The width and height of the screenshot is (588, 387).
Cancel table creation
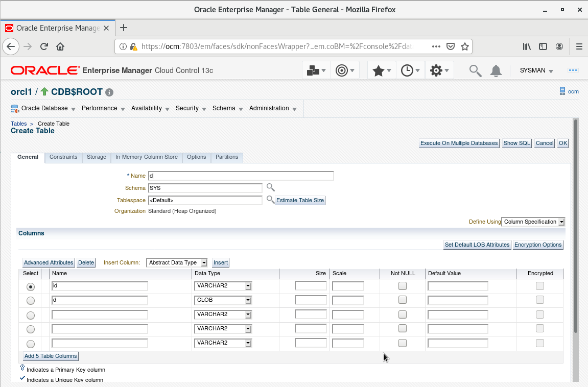pyautogui.click(x=545, y=143)
